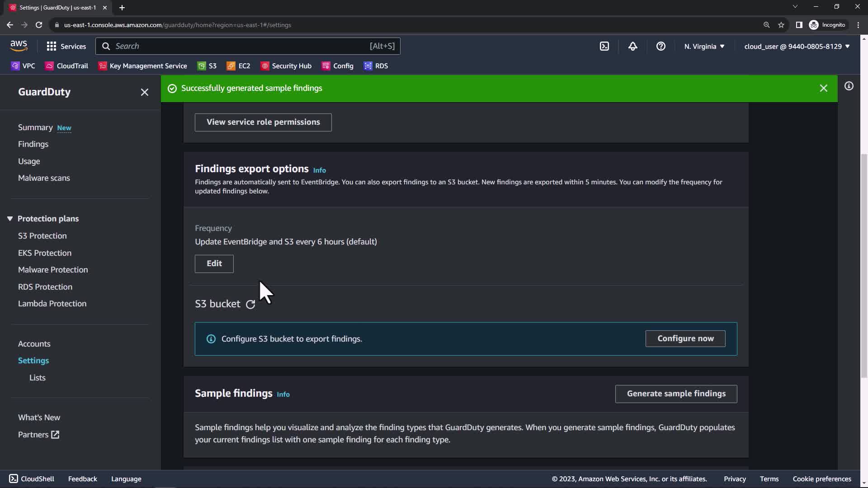Close the GuardDuty navigation sidebar
This screenshot has height=488, width=868.
point(144,92)
